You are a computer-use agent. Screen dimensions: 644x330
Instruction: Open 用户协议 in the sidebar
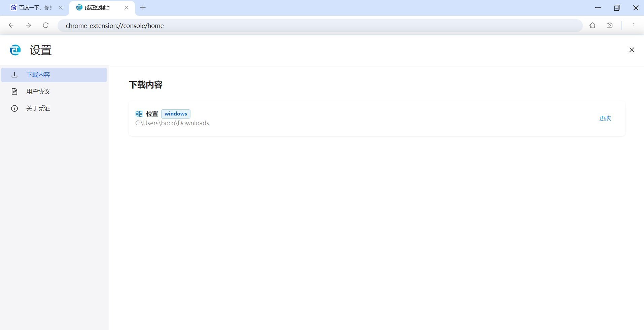(38, 92)
